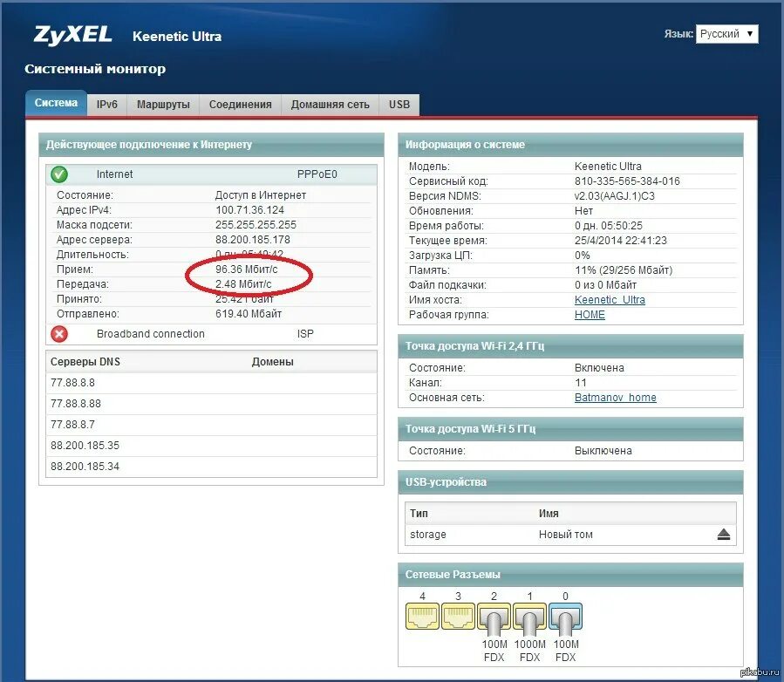Open the Batmanov_home network link

point(615,398)
